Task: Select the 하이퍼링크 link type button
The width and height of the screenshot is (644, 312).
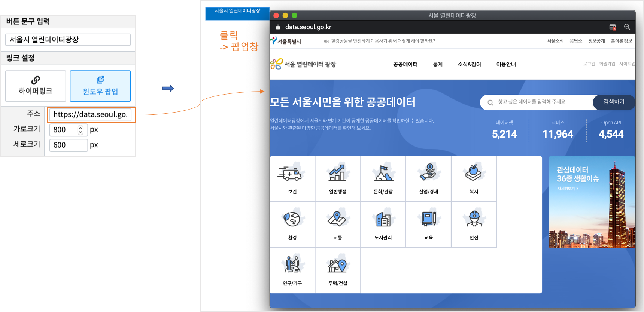Action: click(x=36, y=86)
